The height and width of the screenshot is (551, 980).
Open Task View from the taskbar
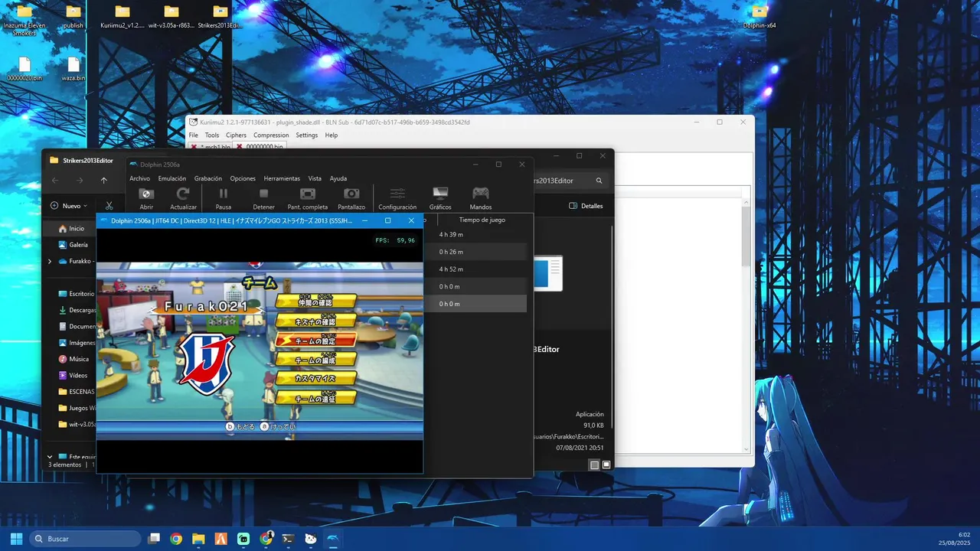click(154, 539)
